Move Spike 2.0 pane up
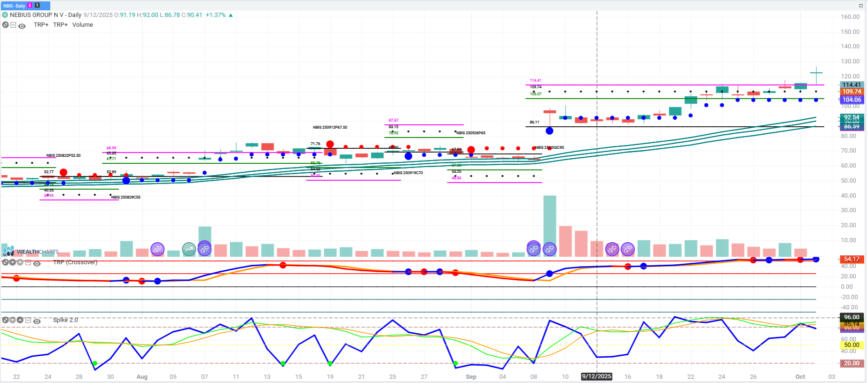The height and width of the screenshot is (383, 868). 20,320
